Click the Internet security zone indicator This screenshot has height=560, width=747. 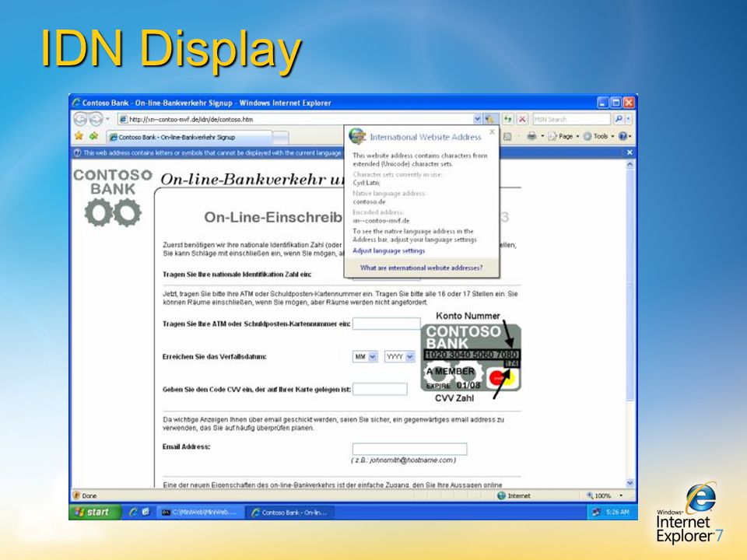(x=514, y=495)
